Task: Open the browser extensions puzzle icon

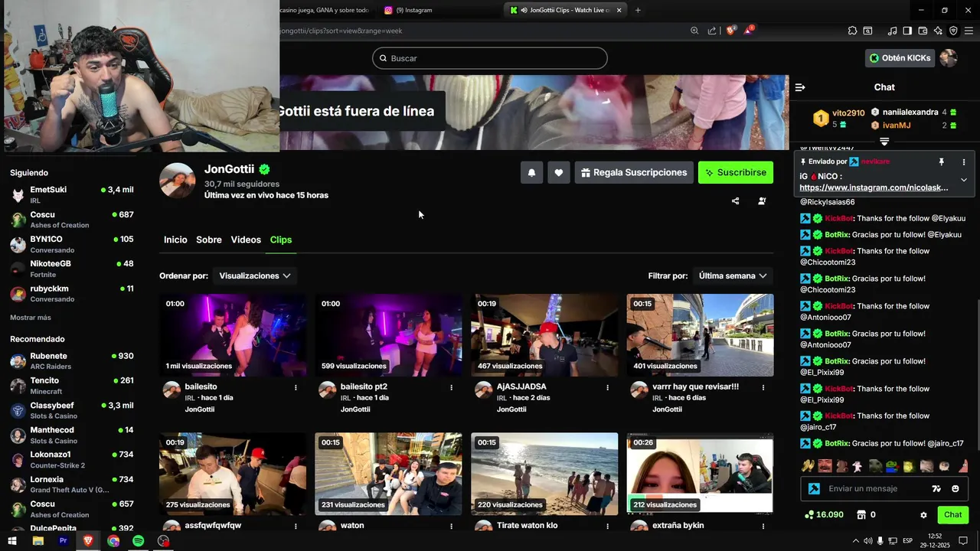Action: pos(852,31)
